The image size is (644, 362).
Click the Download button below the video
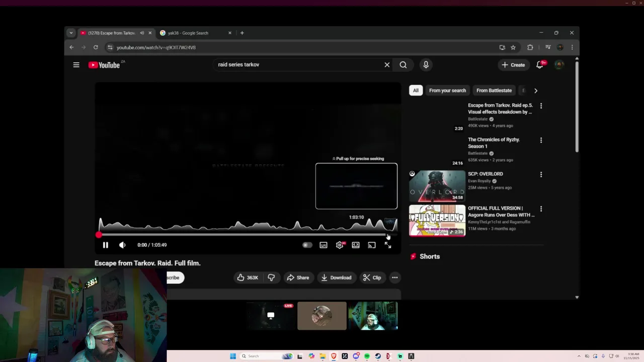click(336, 278)
